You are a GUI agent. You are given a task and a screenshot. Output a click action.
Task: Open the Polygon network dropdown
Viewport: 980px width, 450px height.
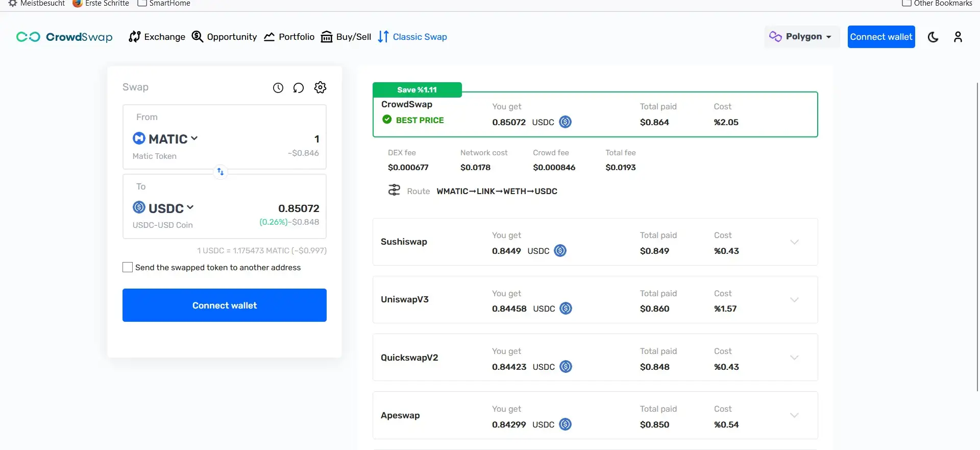point(801,37)
